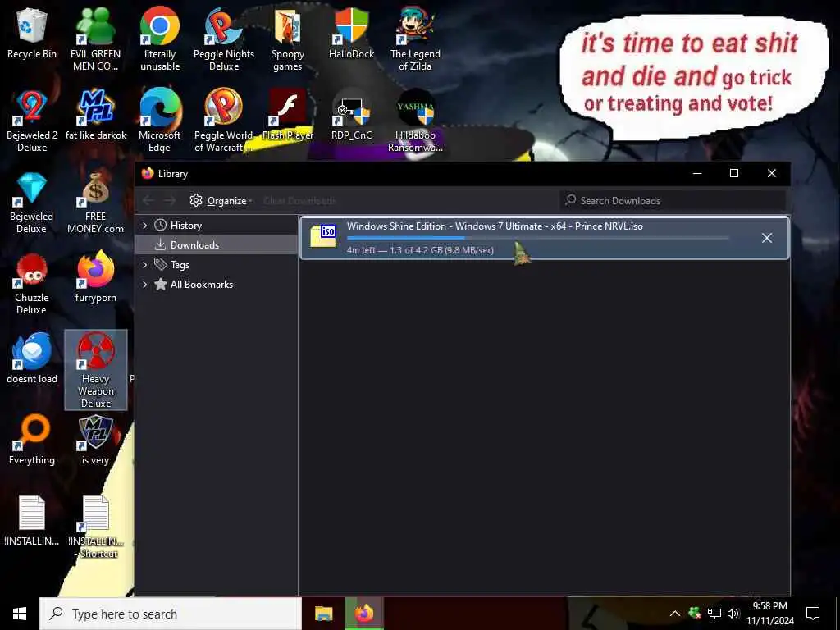
Task: Select the Windows Shine Edition download row
Action: click(x=545, y=238)
